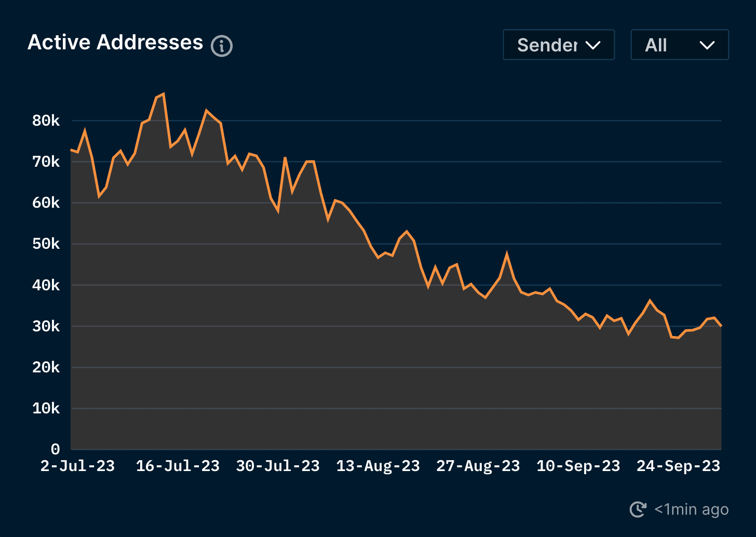Click the 24-Sep-23 date label
The image size is (756, 537).
[x=678, y=466]
